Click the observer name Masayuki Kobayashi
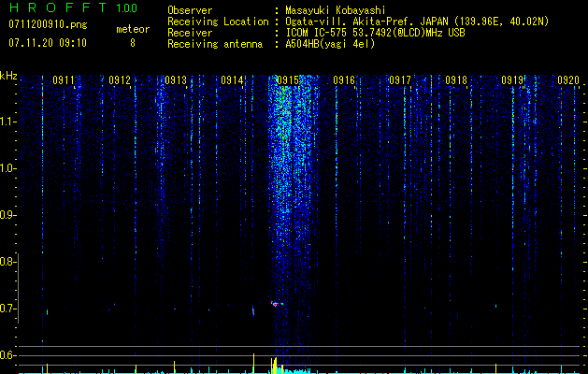This screenshot has height=374, width=588. [336, 10]
